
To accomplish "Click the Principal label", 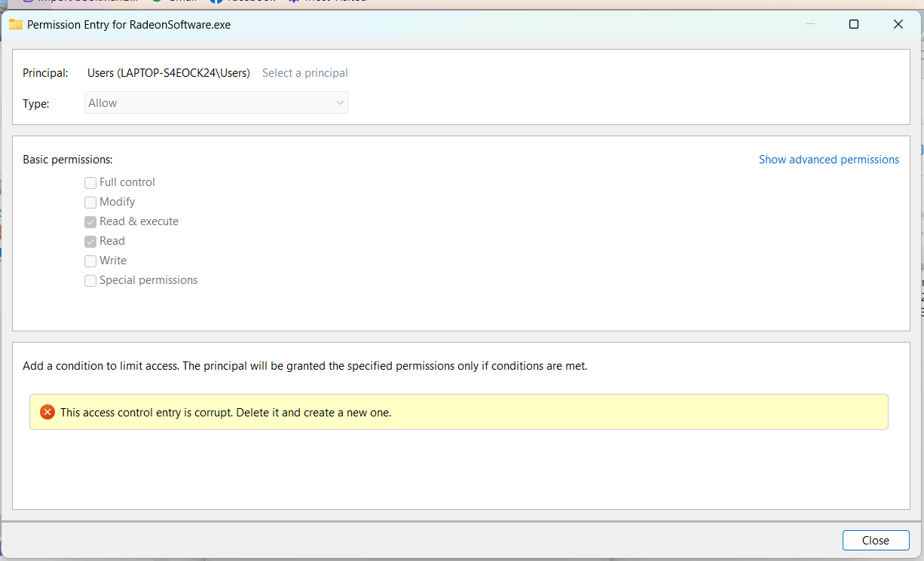I will [45, 73].
